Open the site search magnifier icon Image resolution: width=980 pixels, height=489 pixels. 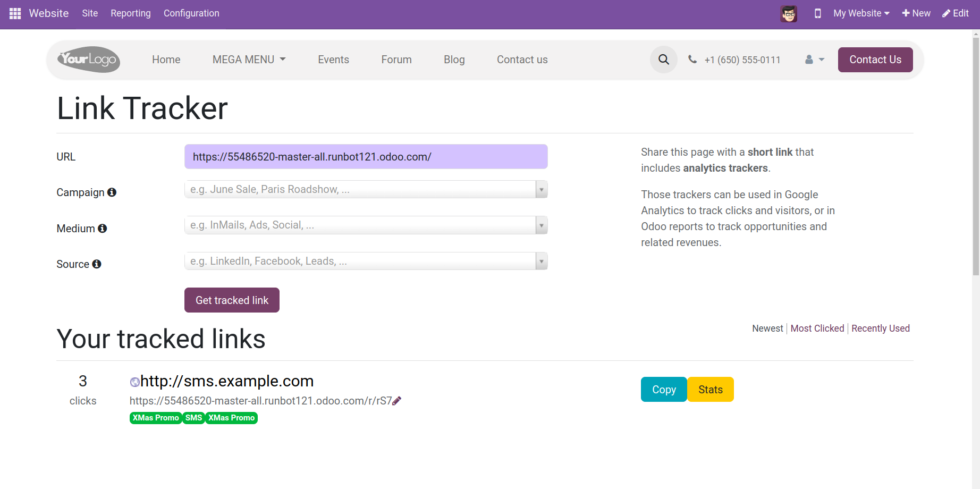point(664,60)
